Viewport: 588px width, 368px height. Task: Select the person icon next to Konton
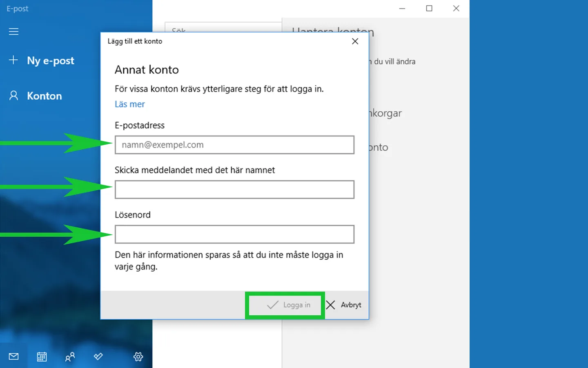[13, 95]
